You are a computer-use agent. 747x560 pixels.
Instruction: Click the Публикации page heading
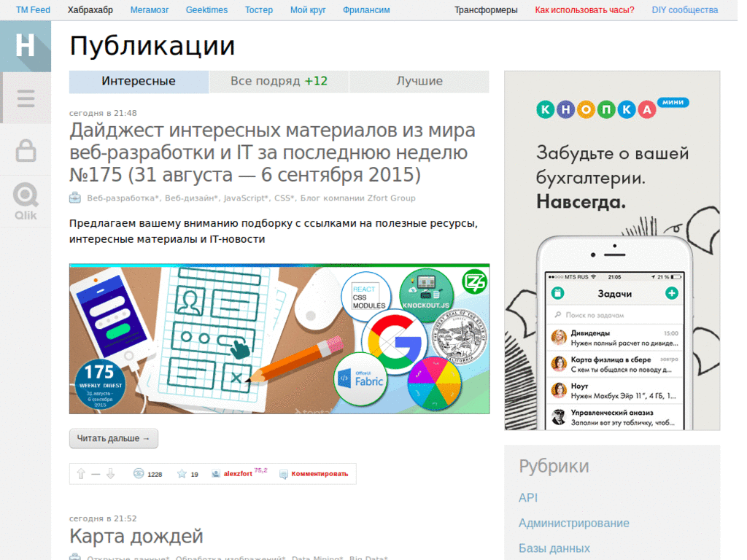152,46
